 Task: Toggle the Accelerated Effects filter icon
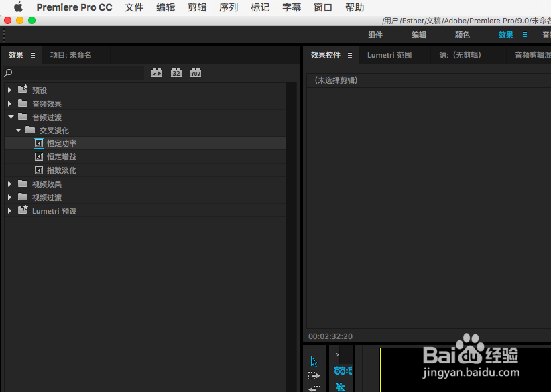coord(157,73)
